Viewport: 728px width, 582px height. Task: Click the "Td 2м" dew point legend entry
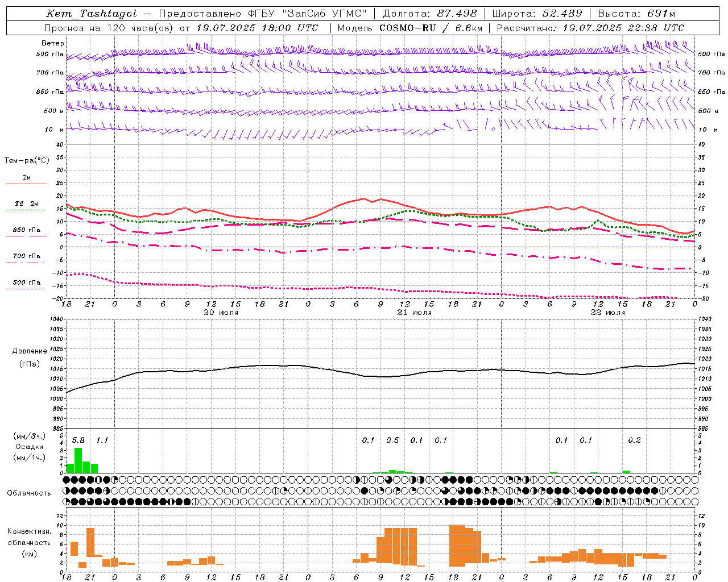[x=27, y=203]
